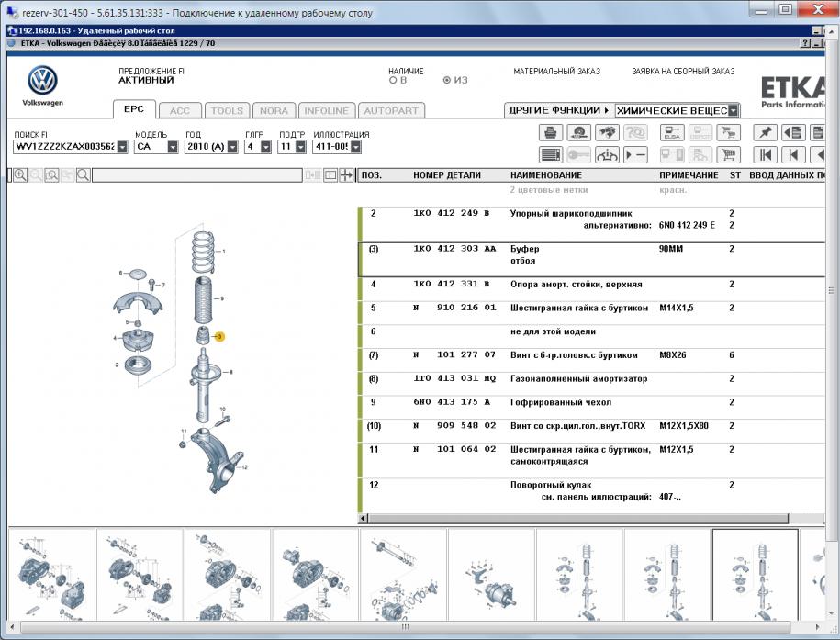This screenshot has width=840, height=640.
Task: Open the TOOLS tab
Action: (x=227, y=111)
